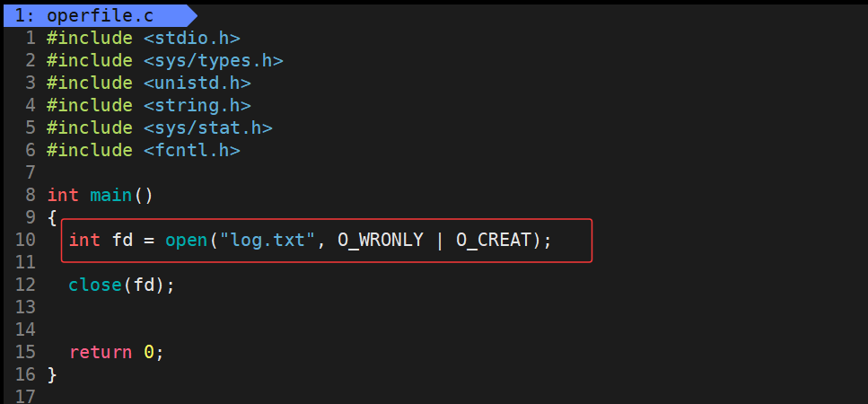Place cursor on the stdio.h include
The width and height of the screenshot is (868, 404).
[x=191, y=38]
